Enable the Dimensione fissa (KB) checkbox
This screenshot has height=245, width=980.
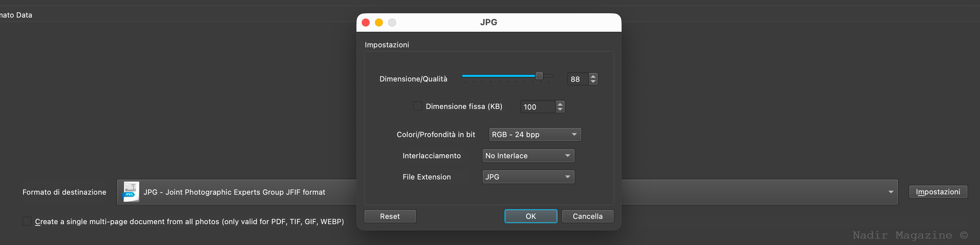pos(418,106)
